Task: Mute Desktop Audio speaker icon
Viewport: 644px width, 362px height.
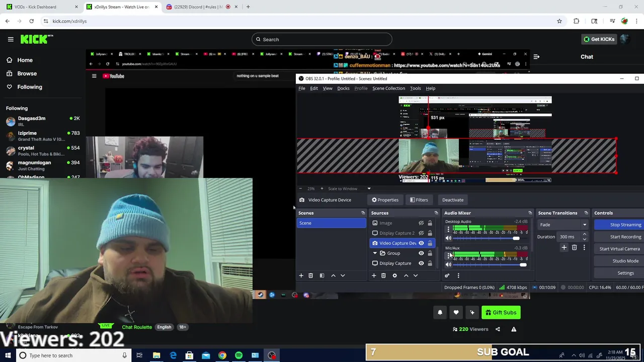Action: tap(448, 238)
